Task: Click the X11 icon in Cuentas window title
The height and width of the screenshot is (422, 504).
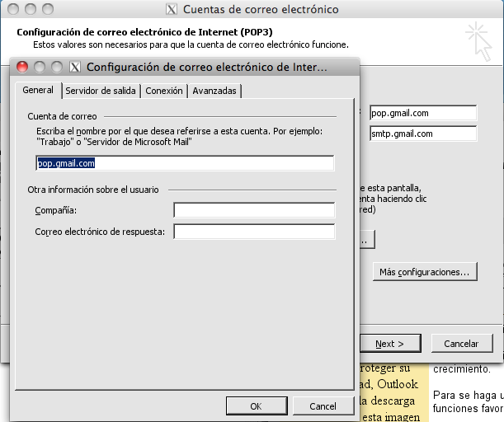Action: pyautogui.click(x=171, y=10)
